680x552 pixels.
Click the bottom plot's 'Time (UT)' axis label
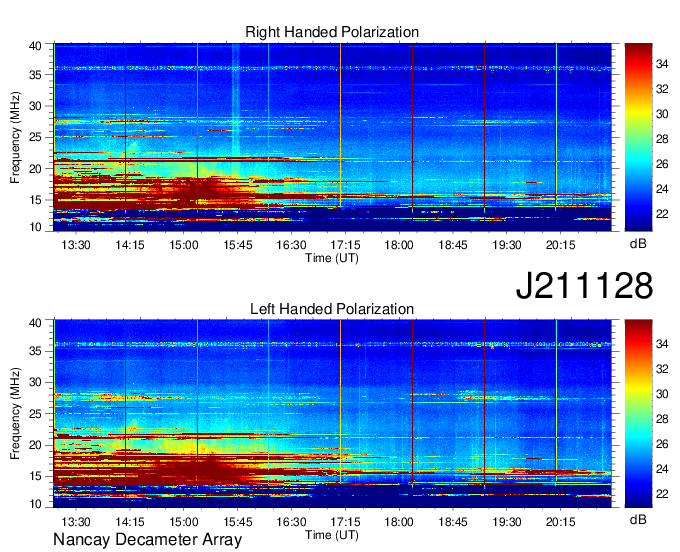pos(332,535)
